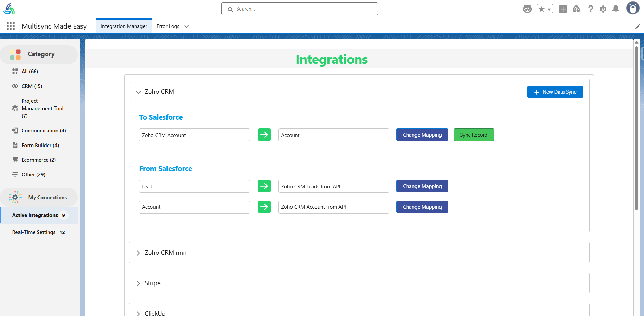Collapse the Zoho CRM section
The height and width of the screenshot is (316, 644).
tap(138, 92)
